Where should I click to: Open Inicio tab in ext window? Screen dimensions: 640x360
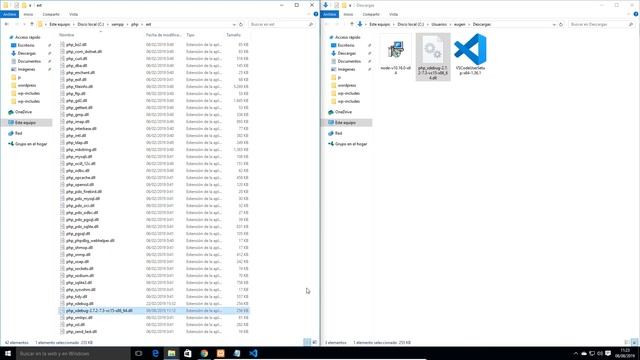point(28,14)
